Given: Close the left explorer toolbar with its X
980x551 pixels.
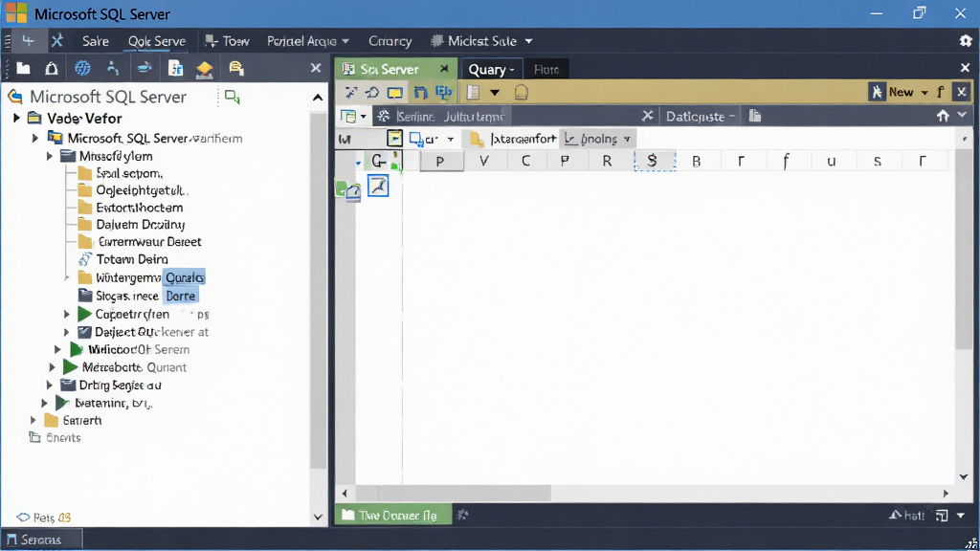Looking at the screenshot, I should coord(316,68).
